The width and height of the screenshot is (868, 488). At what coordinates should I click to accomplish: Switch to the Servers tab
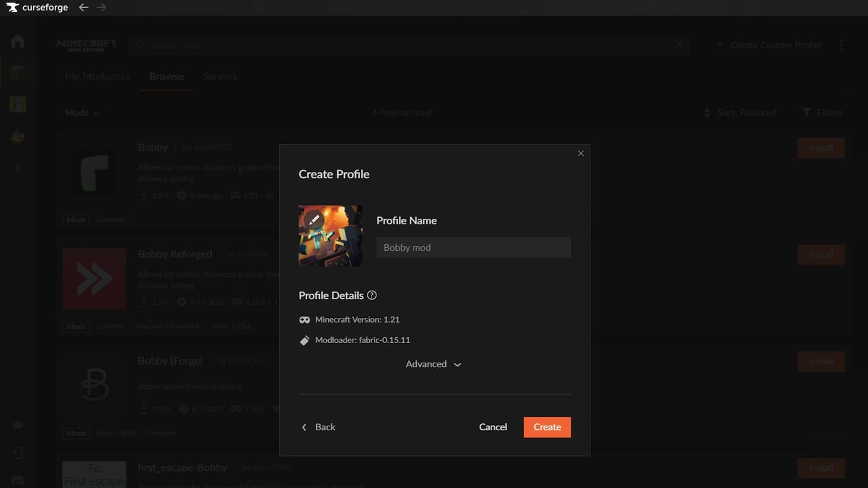[219, 77]
